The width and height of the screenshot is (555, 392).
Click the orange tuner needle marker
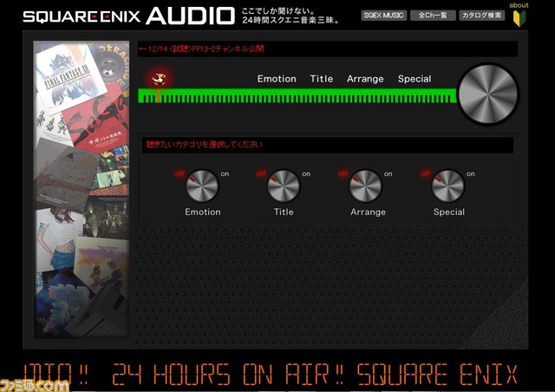point(159,96)
